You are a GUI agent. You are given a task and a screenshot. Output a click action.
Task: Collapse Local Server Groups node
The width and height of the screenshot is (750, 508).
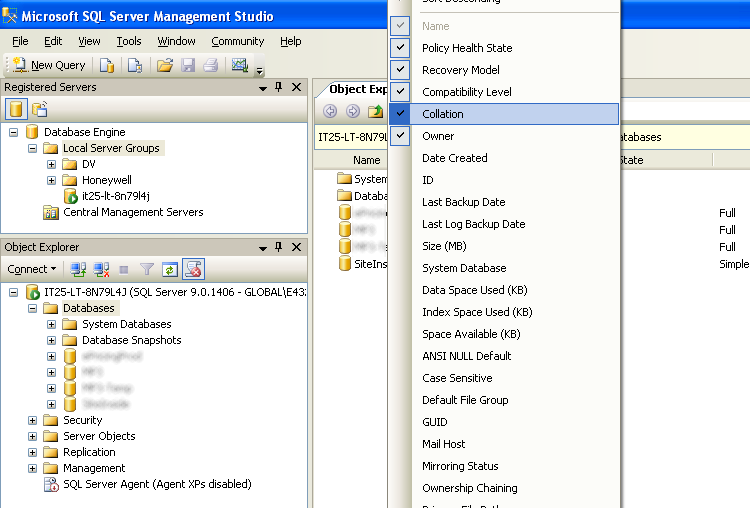click(33, 148)
